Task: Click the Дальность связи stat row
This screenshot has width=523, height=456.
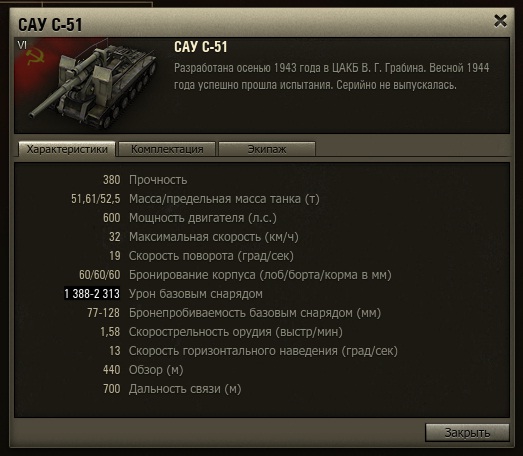Action: [172, 389]
